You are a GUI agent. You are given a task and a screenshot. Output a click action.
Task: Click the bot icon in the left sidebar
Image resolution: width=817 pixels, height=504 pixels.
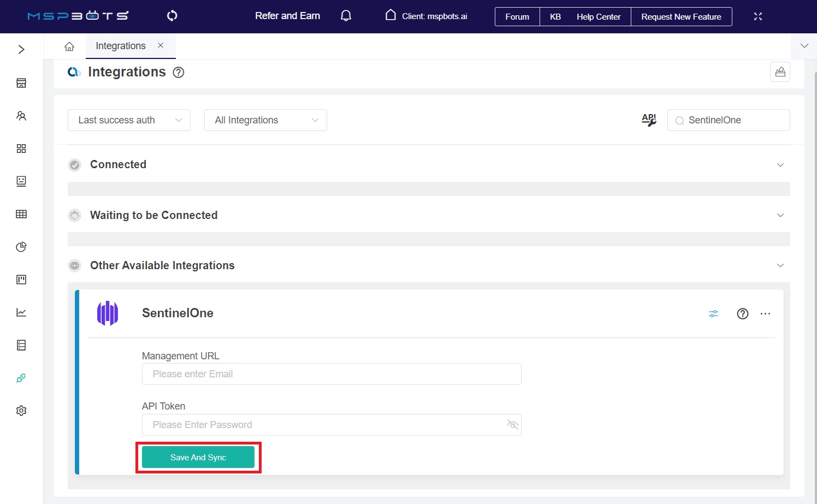21,181
